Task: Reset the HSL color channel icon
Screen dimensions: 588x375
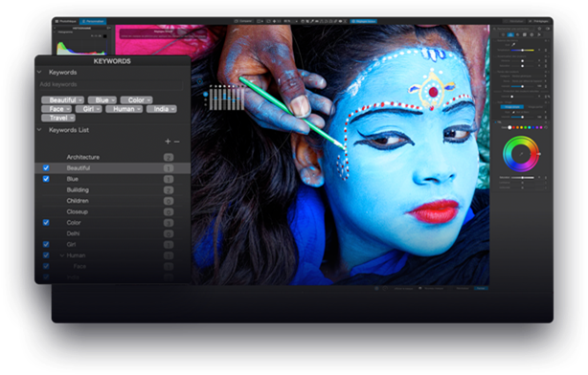Action: pos(546,127)
